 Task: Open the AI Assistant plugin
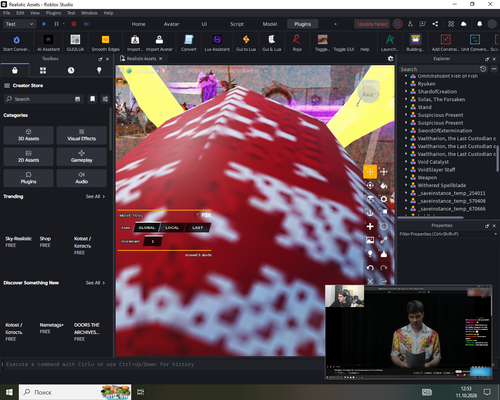[x=48, y=43]
